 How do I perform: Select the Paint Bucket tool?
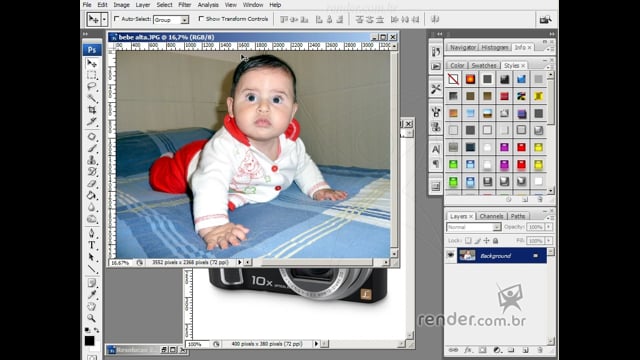[92, 195]
